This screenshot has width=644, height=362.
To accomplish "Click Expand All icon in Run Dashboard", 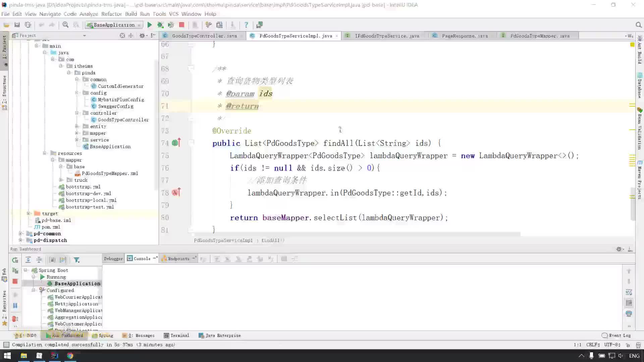I will tap(28, 260).
